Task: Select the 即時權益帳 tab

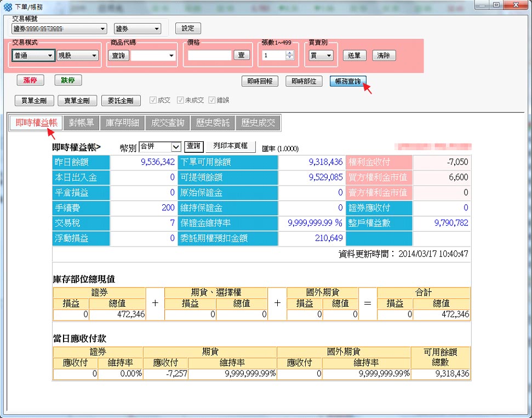Action: point(36,123)
